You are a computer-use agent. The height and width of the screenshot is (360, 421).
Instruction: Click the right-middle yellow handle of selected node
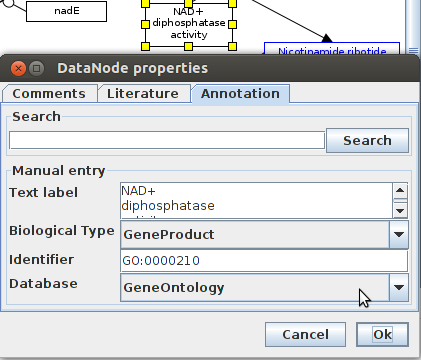233,24
